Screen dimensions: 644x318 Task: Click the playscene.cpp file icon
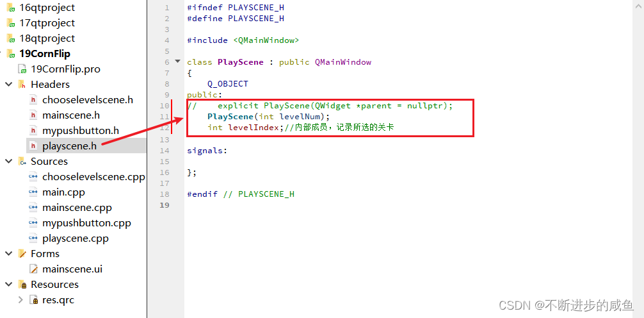pyautogui.click(x=33, y=238)
